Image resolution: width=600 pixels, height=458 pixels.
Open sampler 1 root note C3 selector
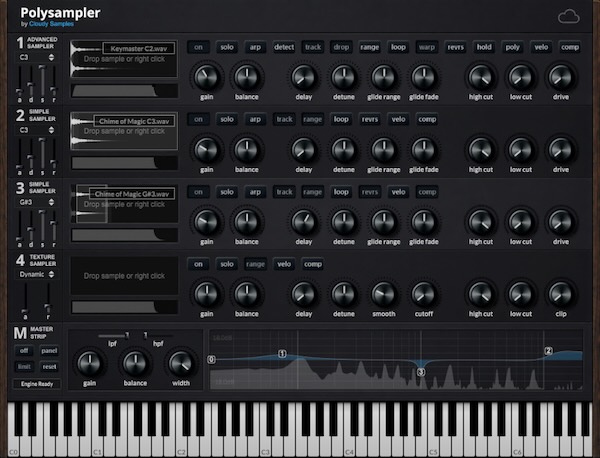(36, 57)
